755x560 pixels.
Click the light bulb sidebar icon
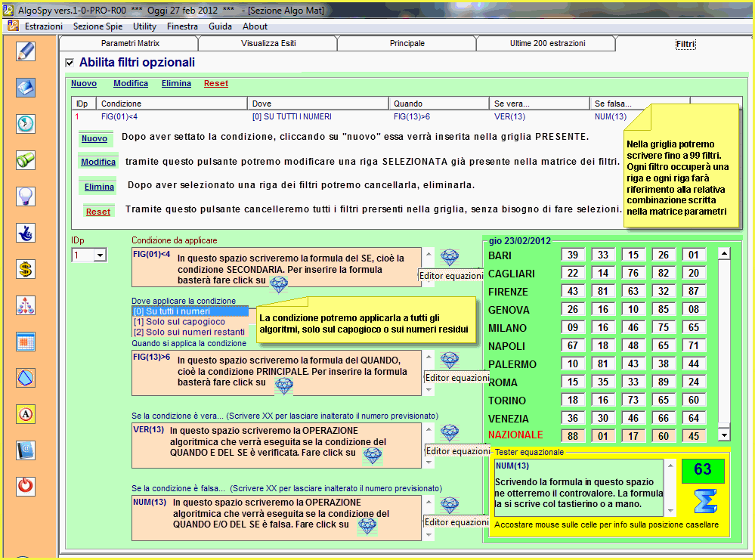click(x=26, y=196)
